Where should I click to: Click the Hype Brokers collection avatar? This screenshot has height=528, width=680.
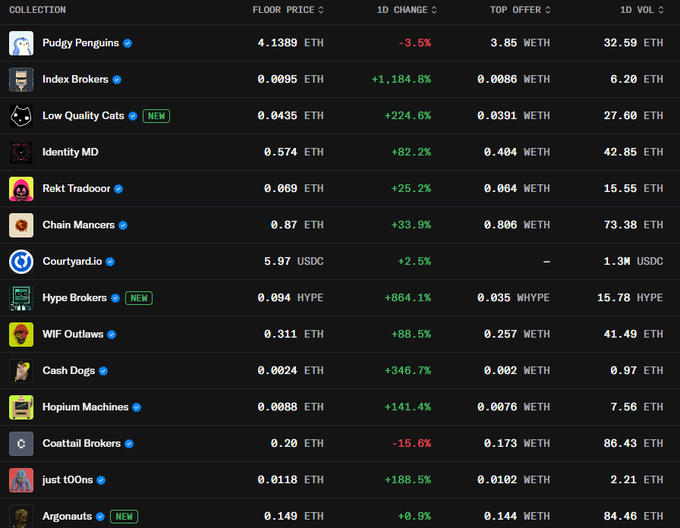tap(21, 298)
